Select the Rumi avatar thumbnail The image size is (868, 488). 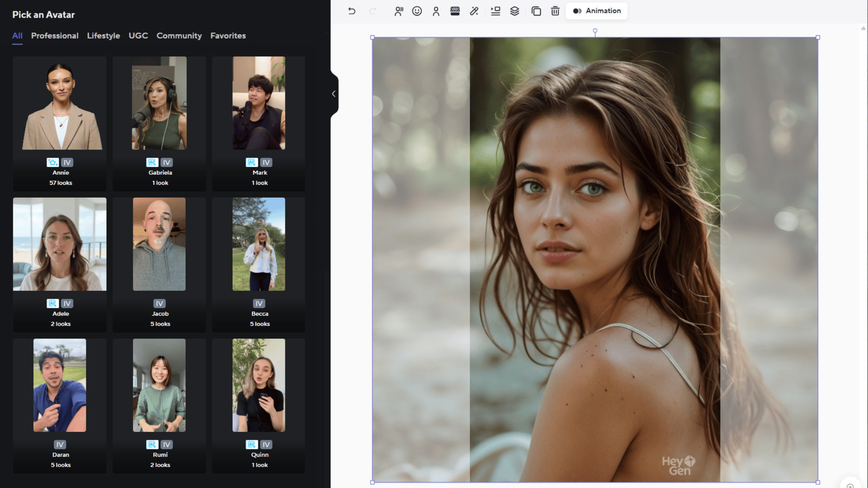[159, 386]
